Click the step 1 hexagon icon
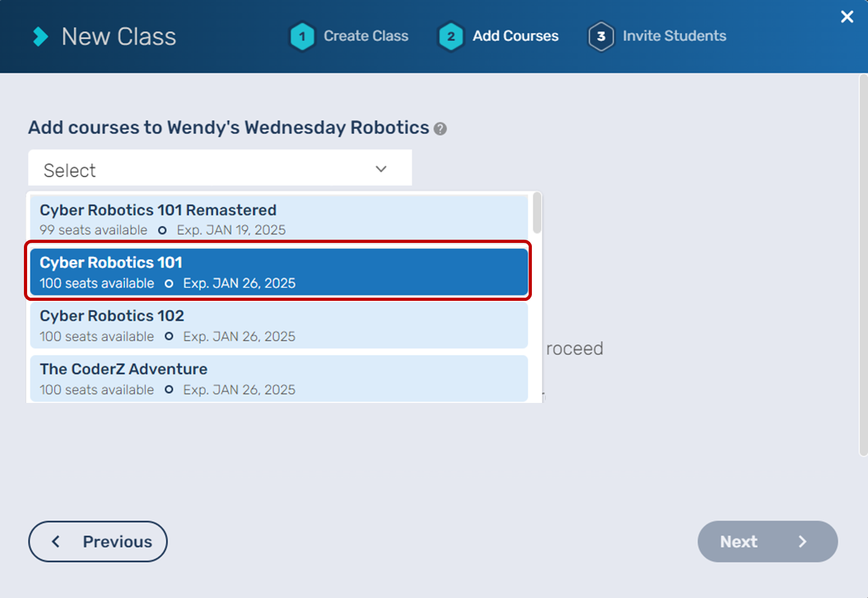 click(302, 36)
